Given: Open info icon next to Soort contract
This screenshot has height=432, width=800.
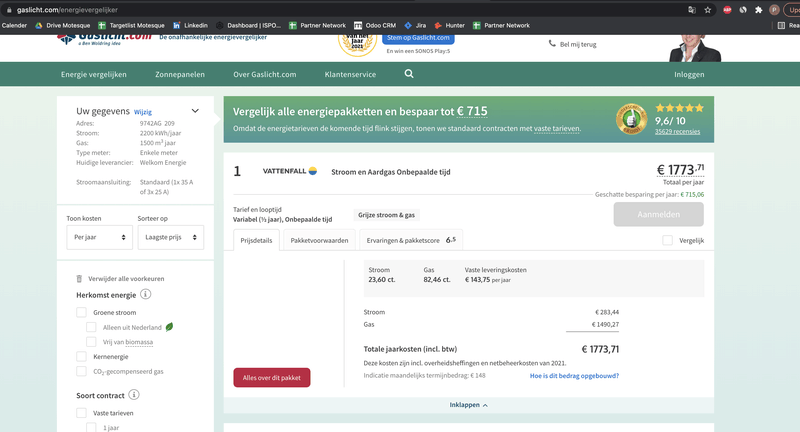Looking at the screenshot, I should point(134,395).
